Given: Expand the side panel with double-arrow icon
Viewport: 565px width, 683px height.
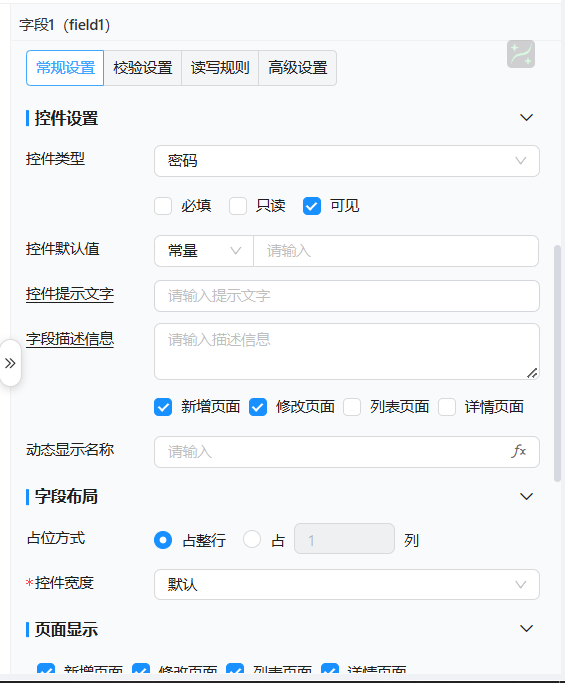Looking at the screenshot, I should click(x=10, y=363).
